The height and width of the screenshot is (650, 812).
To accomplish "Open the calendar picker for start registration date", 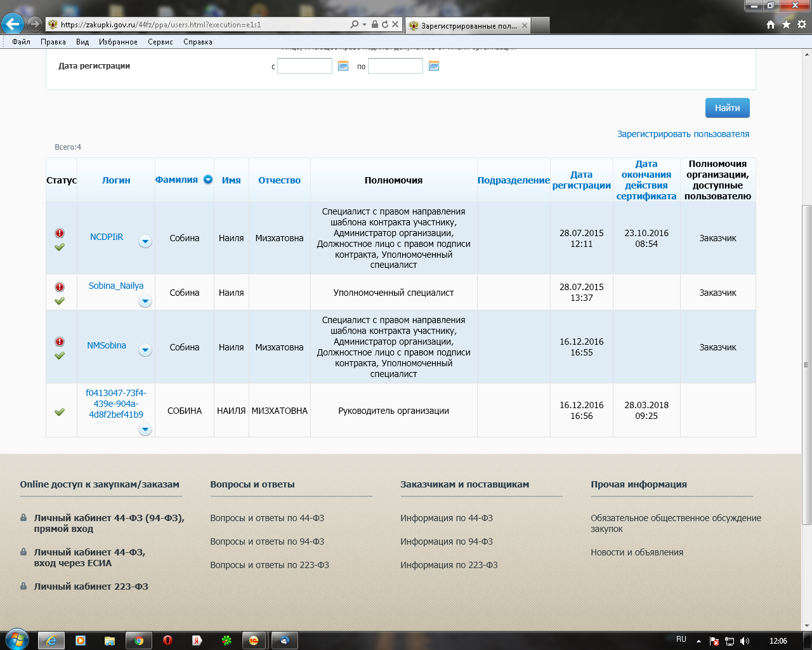I will pyautogui.click(x=343, y=66).
